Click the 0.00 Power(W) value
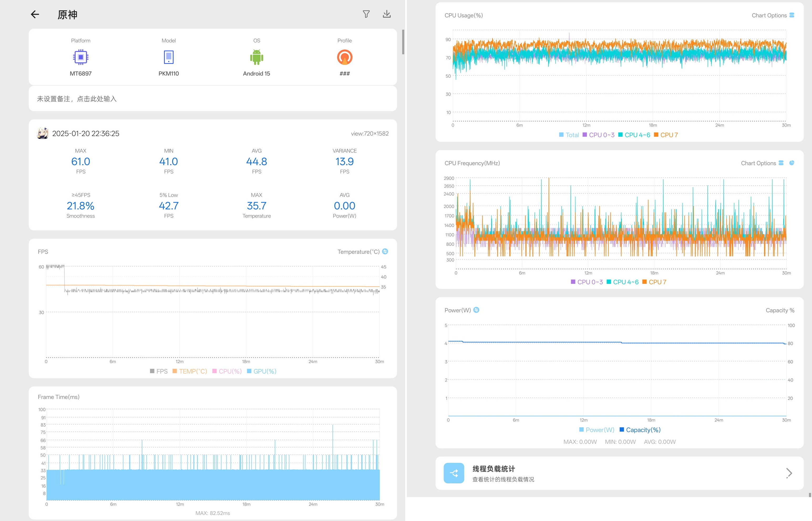The height and width of the screenshot is (521, 812). point(345,206)
